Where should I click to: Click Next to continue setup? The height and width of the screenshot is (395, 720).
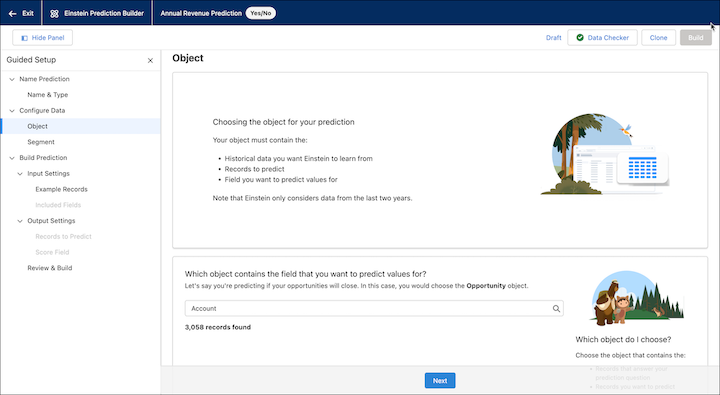[x=439, y=380]
